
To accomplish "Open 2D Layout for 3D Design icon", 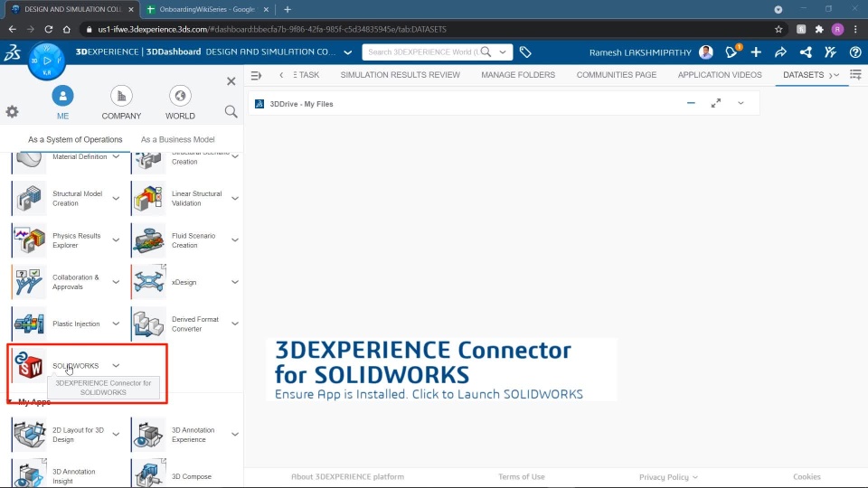I will click(29, 435).
